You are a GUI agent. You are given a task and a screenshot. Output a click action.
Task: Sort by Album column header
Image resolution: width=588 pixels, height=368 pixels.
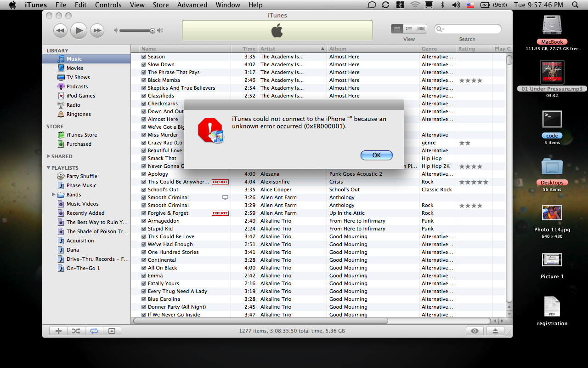[373, 49]
